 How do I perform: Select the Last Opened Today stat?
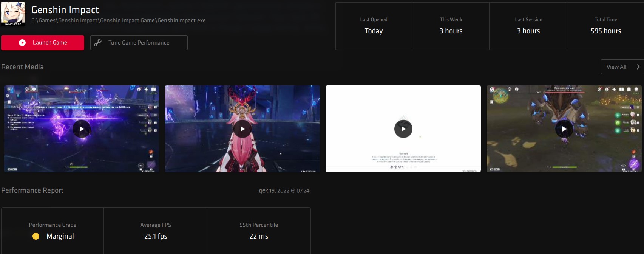click(x=374, y=26)
